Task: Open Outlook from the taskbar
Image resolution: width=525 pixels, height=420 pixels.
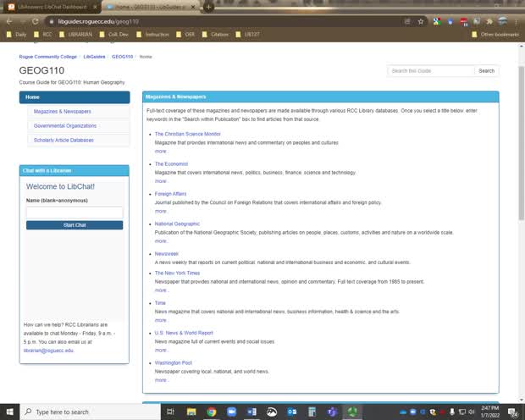Action: [291, 412]
